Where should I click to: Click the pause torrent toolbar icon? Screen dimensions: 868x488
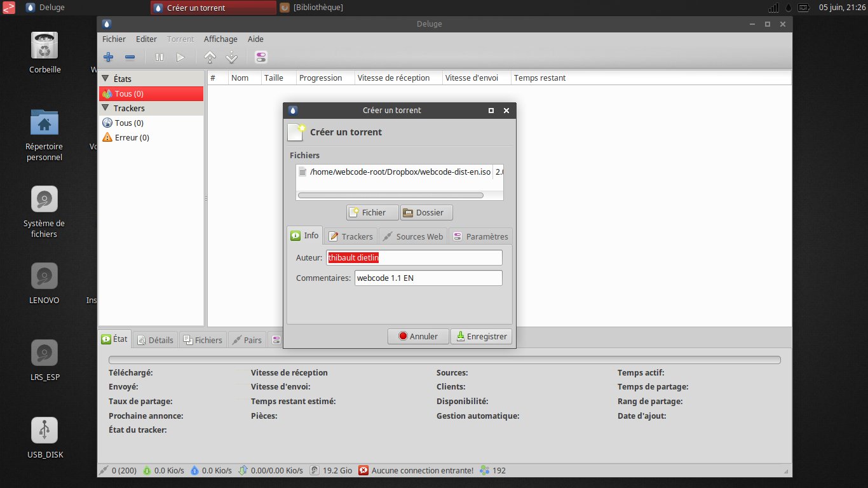click(159, 57)
